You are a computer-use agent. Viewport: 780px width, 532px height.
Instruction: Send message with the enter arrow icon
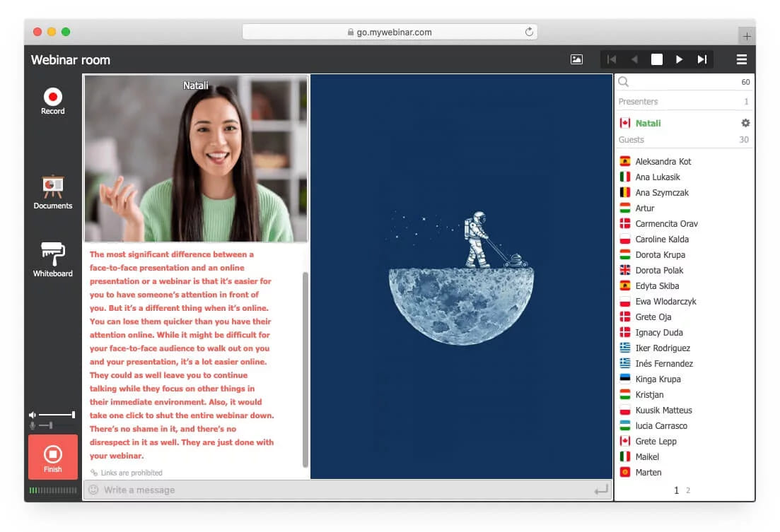601,490
